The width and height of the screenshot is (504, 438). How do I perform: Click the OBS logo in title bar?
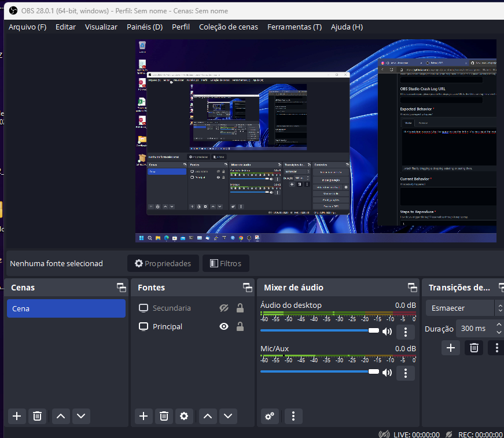13,10
